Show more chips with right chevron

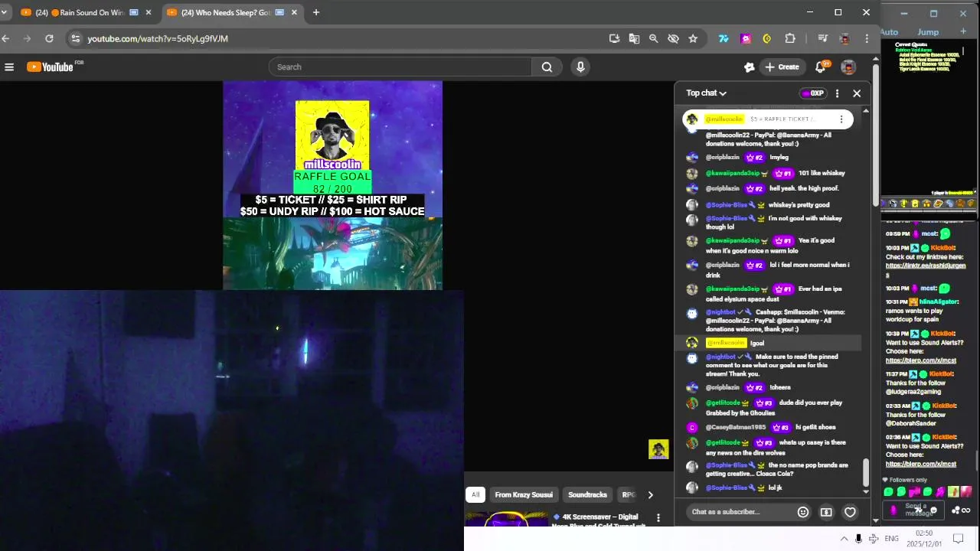[650, 495]
